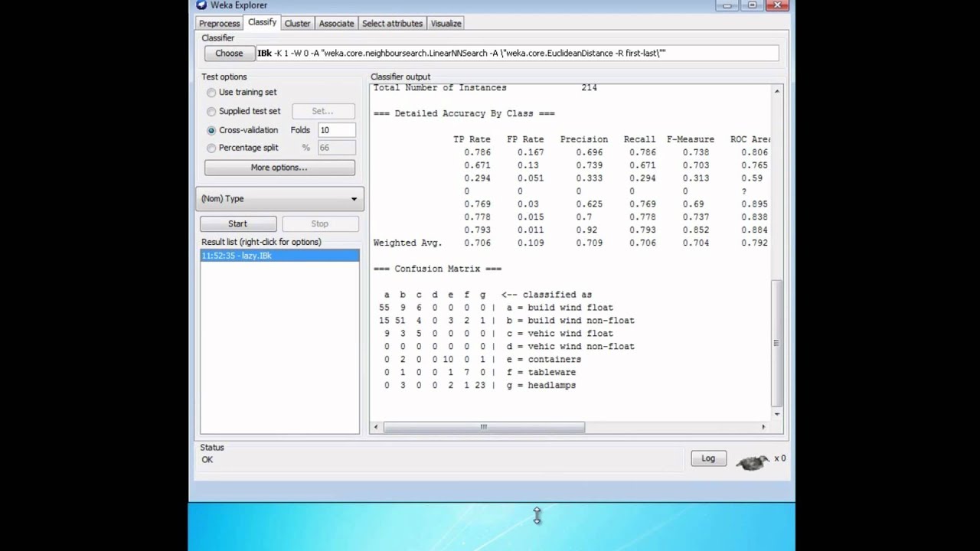
Task: Click the OK status text
Action: (x=207, y=460)
